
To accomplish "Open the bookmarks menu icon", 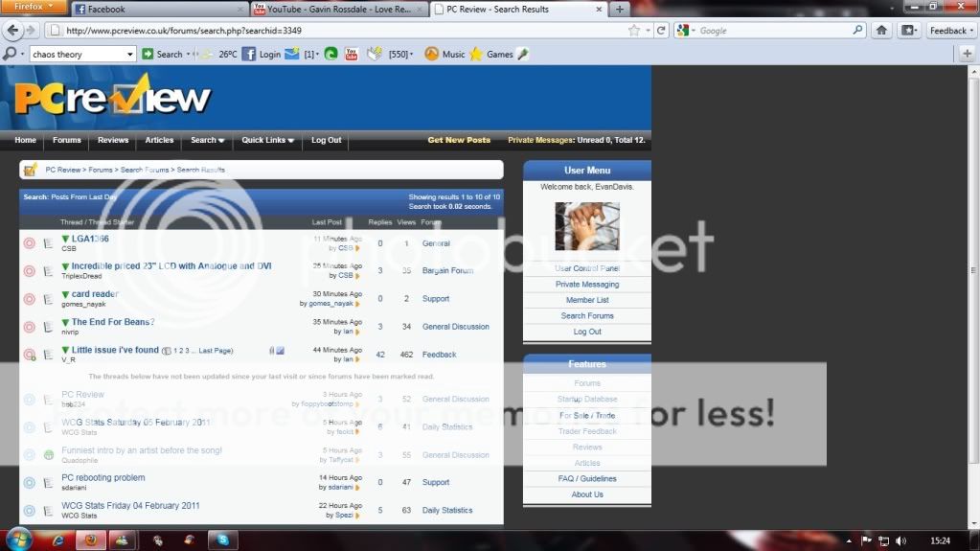I will 907,30.
